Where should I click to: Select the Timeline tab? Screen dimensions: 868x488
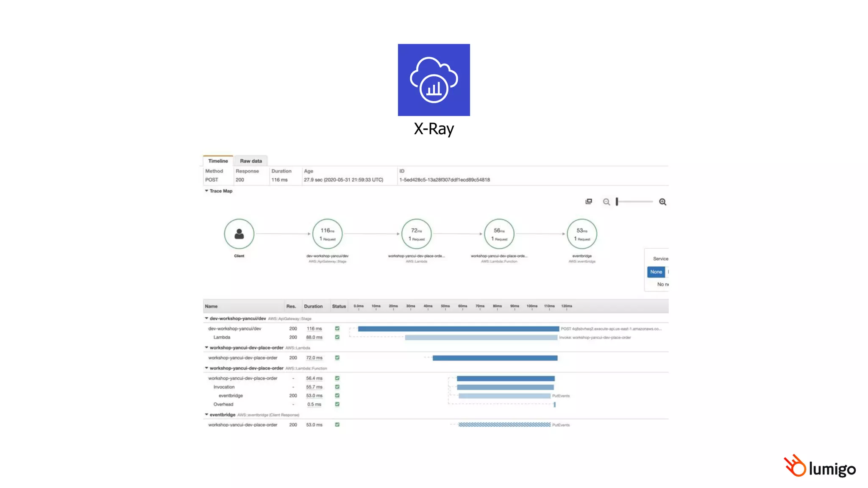[x=218, y=161]
